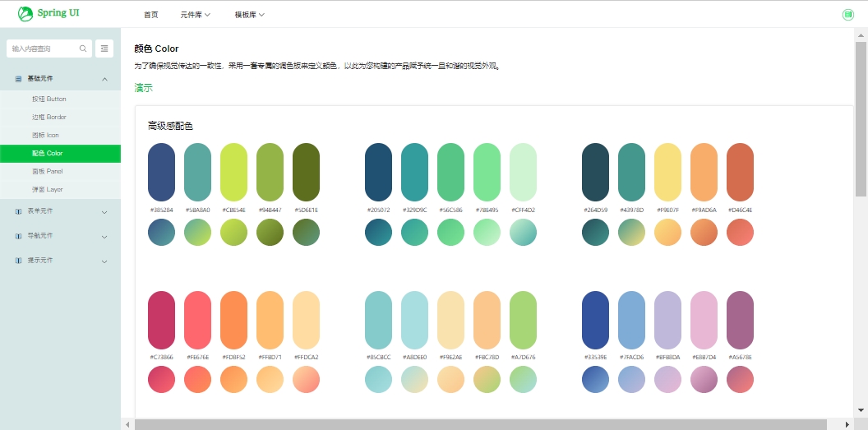Viewport: 868px width, 430px height.
Task: Expand the 表单元件 section chevron
Action: (x=104, y=212)
